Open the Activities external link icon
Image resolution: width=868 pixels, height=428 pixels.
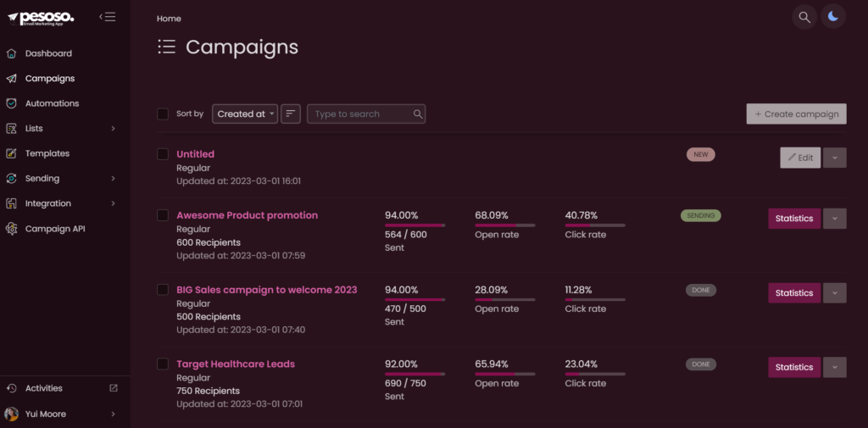tap(114, 388)
